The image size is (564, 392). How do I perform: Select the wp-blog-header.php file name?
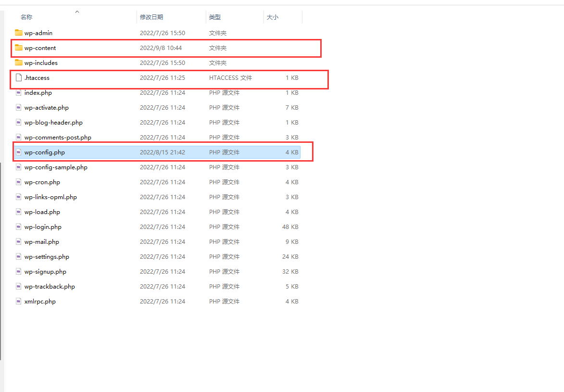coord(53,122)
